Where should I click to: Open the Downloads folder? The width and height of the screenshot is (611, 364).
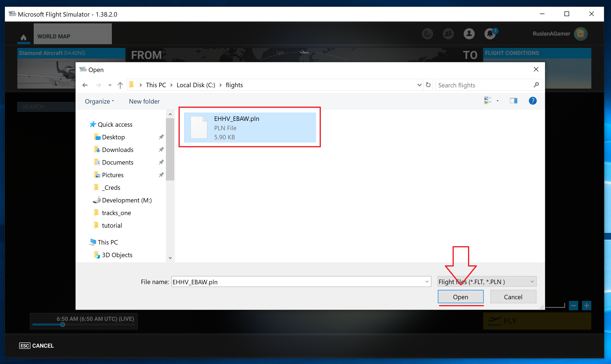[114, 150]
